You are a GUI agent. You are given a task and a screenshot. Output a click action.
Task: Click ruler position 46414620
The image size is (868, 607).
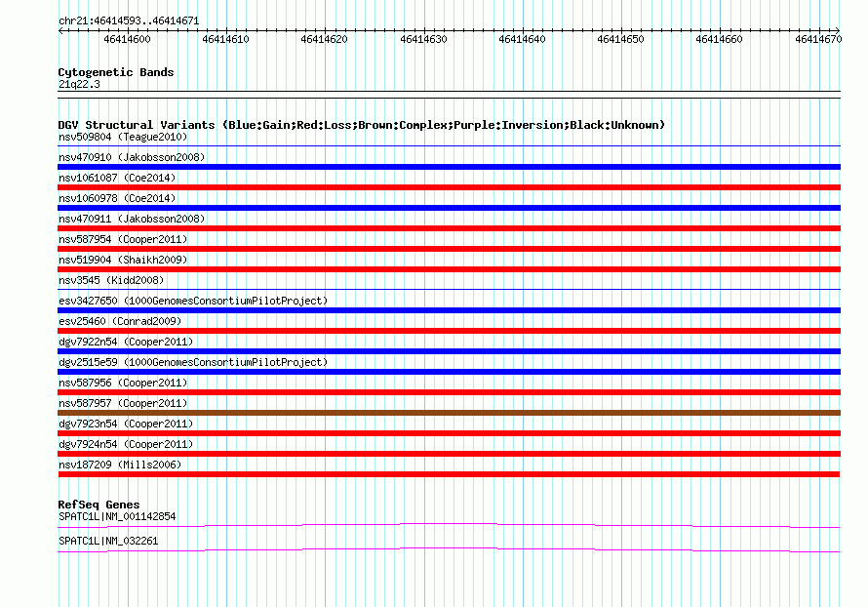point(324,39)
